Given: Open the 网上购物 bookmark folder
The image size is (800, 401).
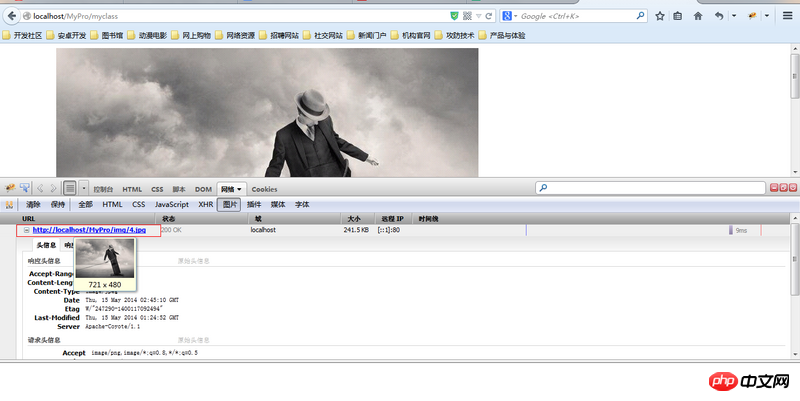Looking at the screenshot, I should click(x=191, y=35).
